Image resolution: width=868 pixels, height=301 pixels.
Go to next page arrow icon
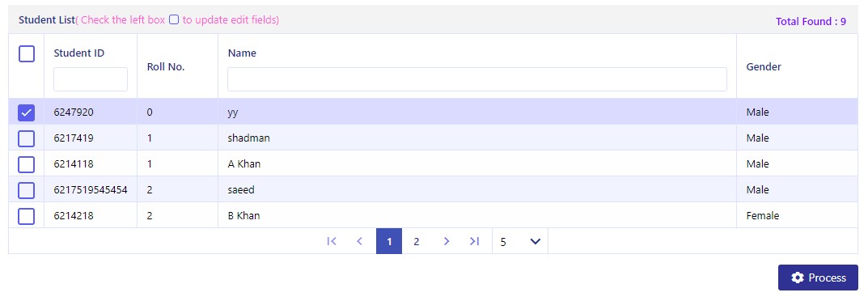[x=447, y=241]
